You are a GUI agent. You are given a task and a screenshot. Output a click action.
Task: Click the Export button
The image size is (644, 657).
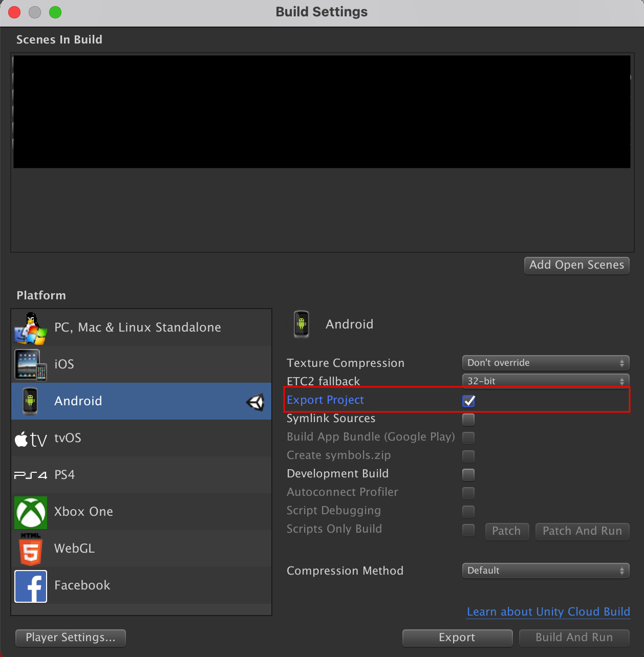click(x=457, y=638)
